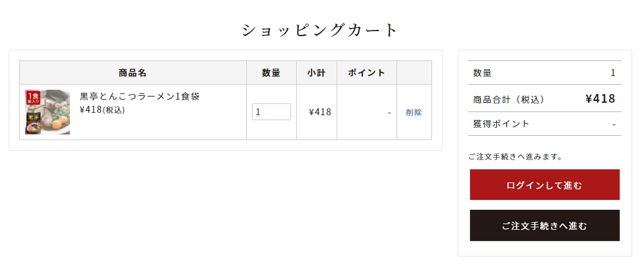The image size is (644, 269).
Task: Click the ショッピングカート page heading
Action: (x=320, y=30)
